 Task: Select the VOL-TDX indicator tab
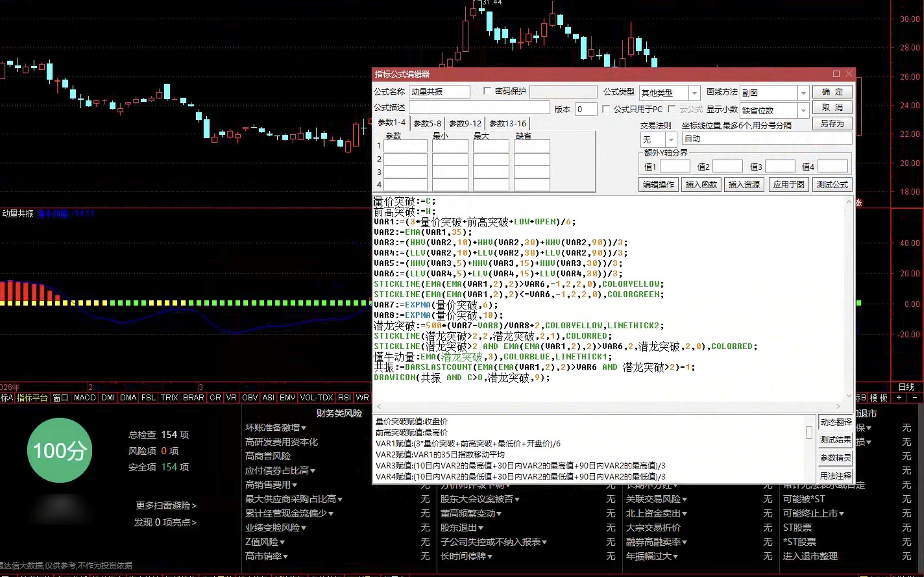click(316, 398)
